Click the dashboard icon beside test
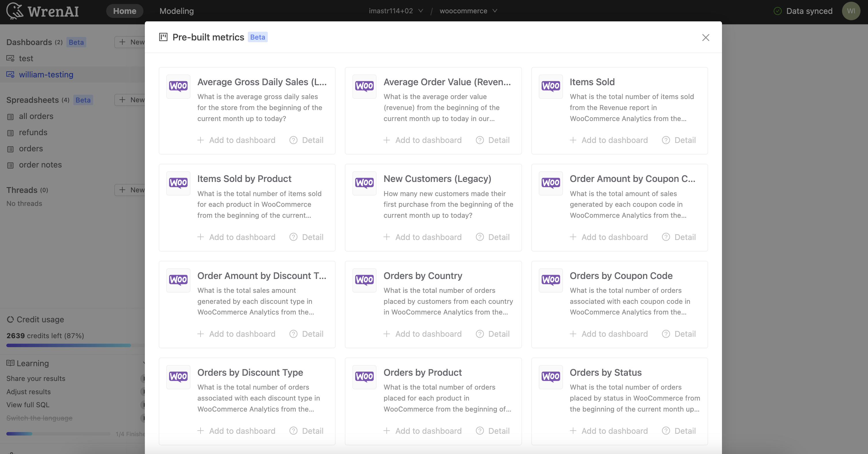Screen dimensions: 868x454 pos(10,58)
